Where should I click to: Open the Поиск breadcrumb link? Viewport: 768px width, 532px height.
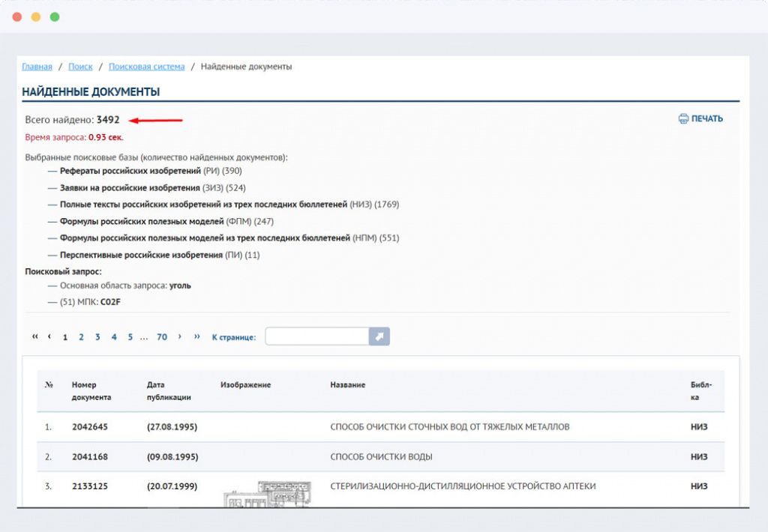click(80, 67)
